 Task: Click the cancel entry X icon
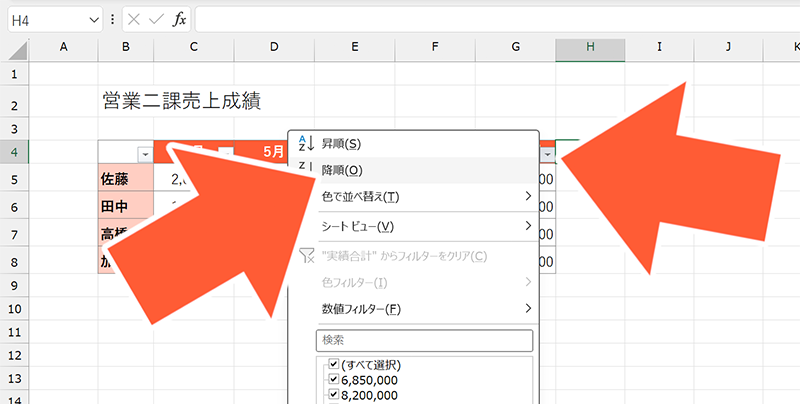134,20
